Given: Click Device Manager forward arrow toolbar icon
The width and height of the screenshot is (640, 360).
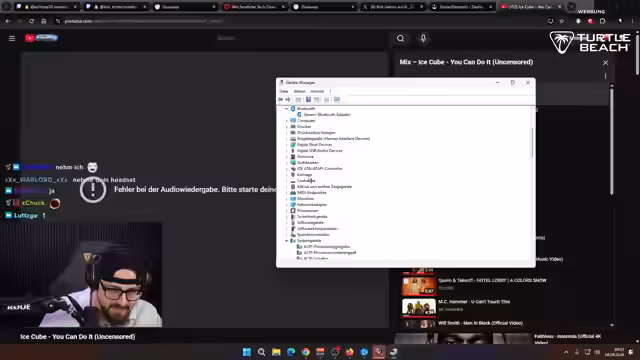Looking at the screenshot, I should [x=288, y=100].
